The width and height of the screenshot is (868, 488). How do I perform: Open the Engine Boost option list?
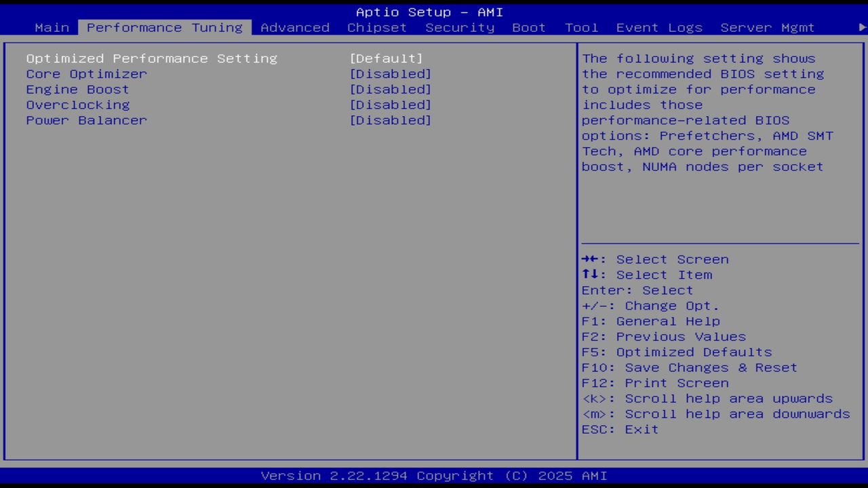point(391,89)
